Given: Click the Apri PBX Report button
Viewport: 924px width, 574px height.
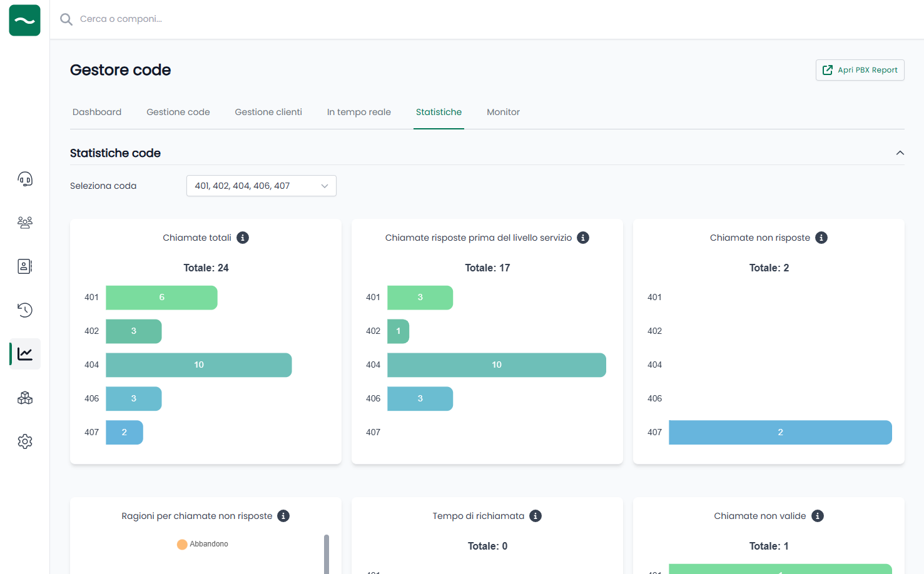Looking at the screenshot, I should point(860,70).
